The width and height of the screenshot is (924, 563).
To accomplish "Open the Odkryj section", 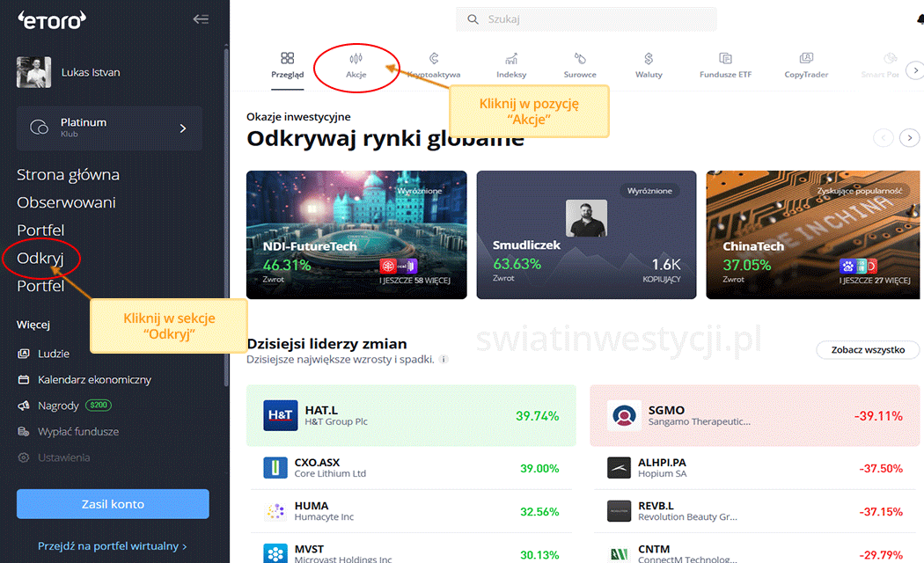I will [40, 258].
